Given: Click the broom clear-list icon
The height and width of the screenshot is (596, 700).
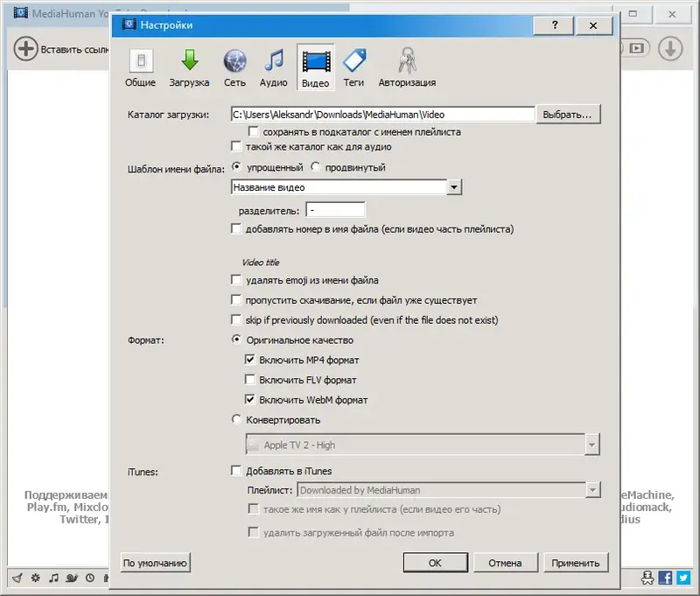Looking at the screenshot, I should coord(17,578).
